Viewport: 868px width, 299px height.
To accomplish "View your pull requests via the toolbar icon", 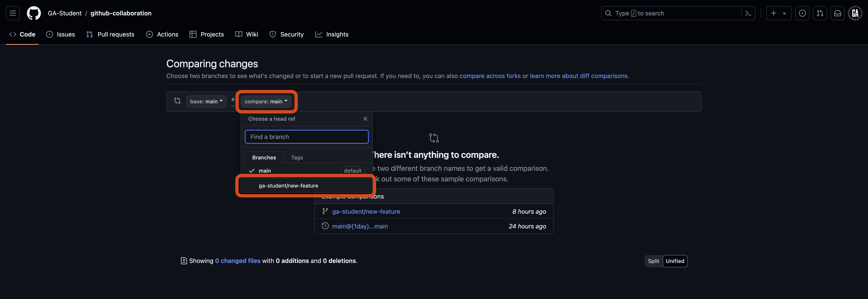I will click(820, 13).
